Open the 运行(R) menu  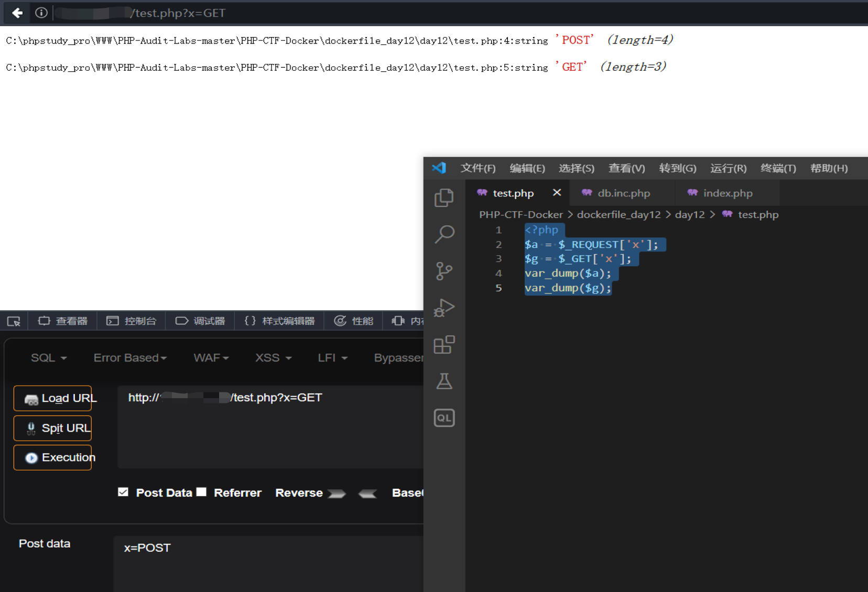point(728,168)
